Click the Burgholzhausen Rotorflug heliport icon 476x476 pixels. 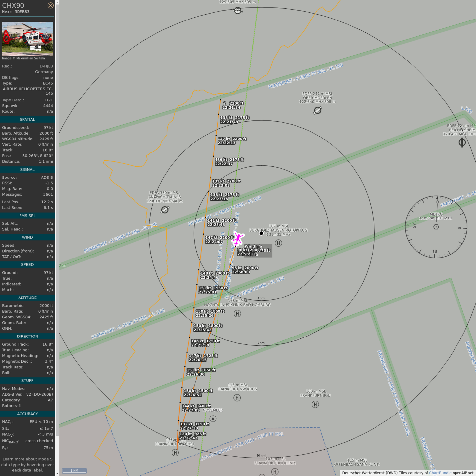(278, 243)
